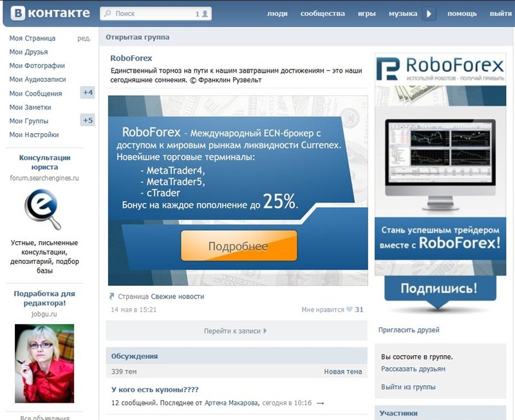Follow arrow to last message in topic

320,403
